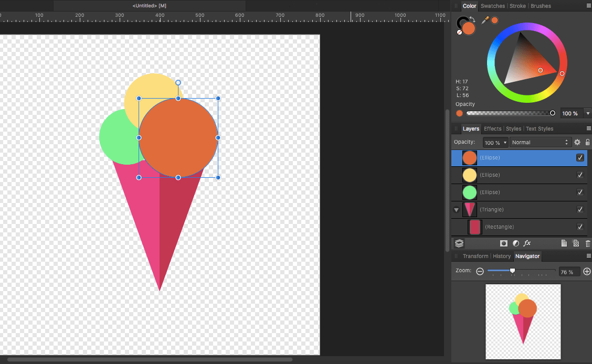This screenshot has height=364, width=592.
Task: Toggle visibility of the Rectangle layer
Action: [580, 227]
